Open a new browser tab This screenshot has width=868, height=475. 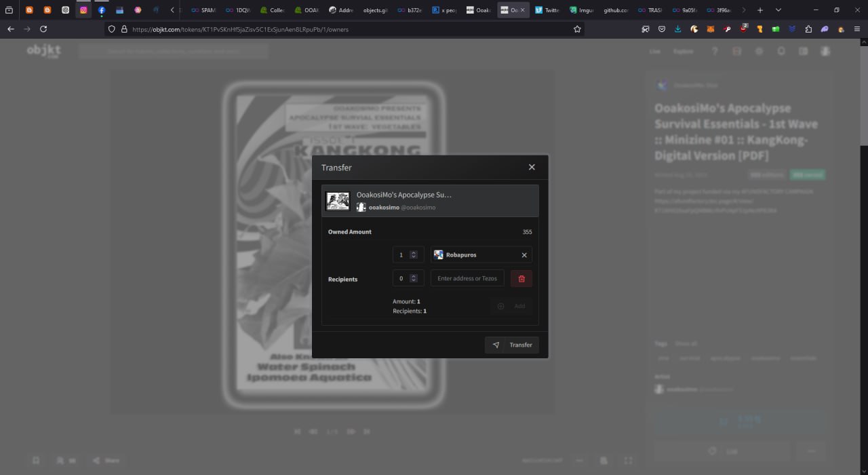[x=760, y=10]
